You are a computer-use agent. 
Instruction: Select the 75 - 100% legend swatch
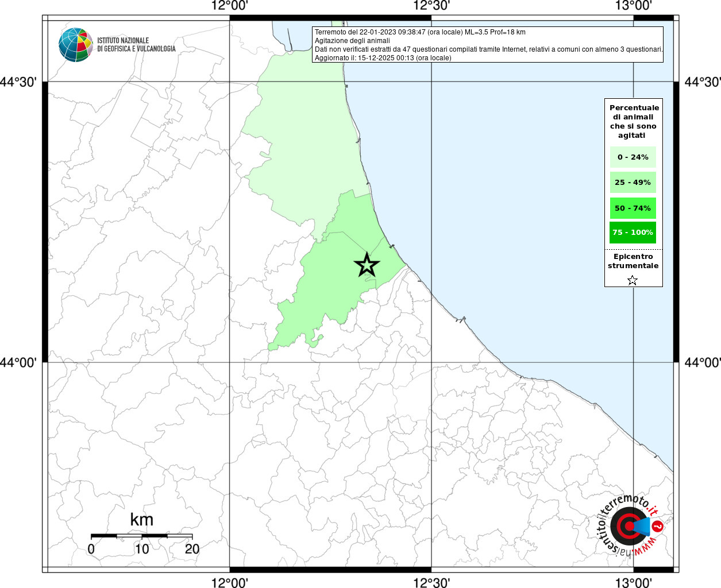633,233
